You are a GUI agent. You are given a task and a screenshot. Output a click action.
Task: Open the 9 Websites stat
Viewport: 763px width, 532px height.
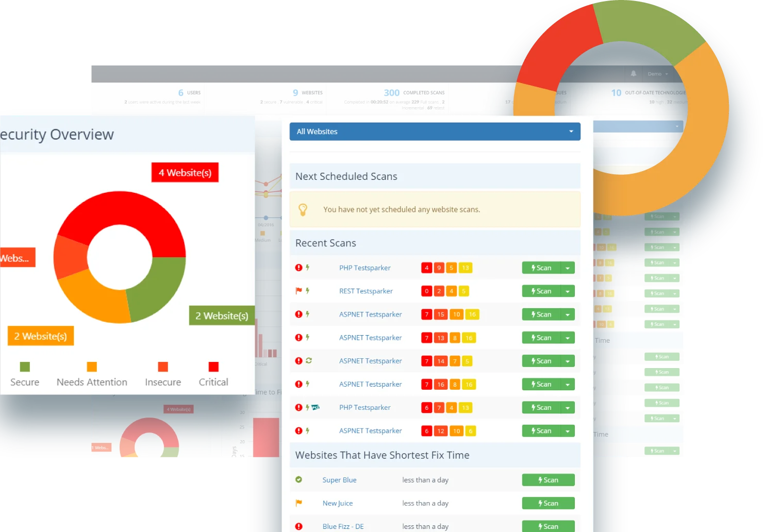point(307,93)
